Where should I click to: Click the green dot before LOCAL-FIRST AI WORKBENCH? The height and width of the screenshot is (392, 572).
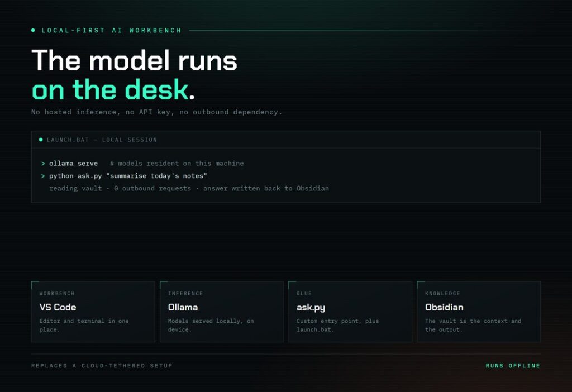coord(33,30)
